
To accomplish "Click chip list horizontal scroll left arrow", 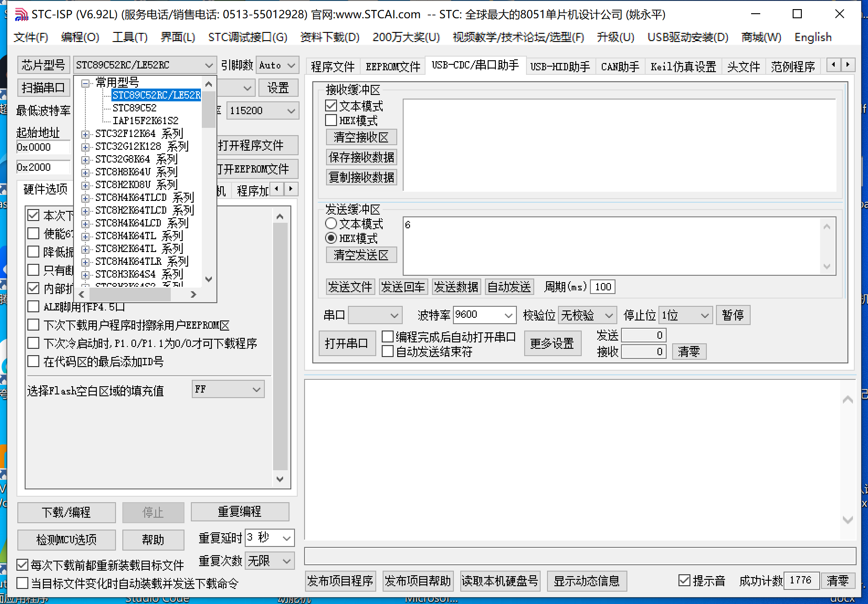I will (82, 294).
